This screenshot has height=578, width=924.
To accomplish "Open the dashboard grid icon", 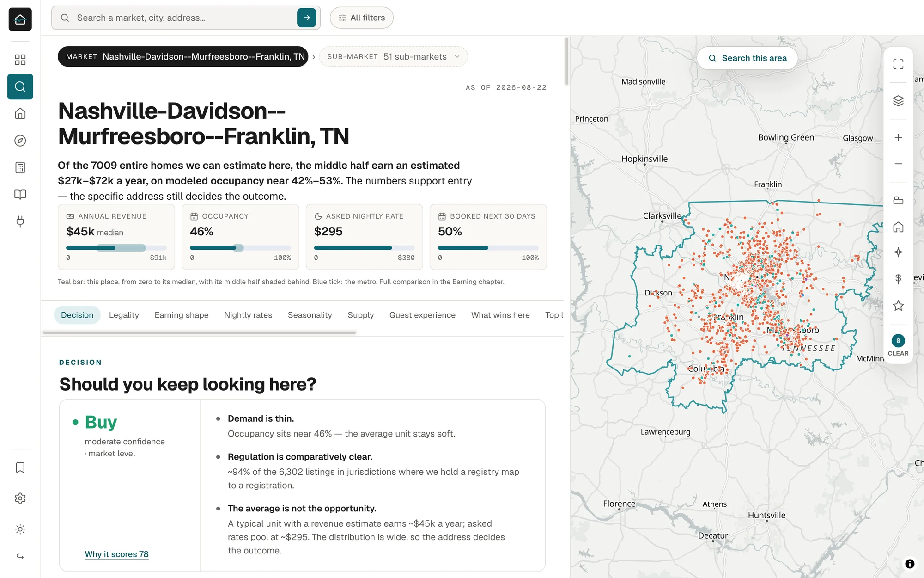I will 20,60.
